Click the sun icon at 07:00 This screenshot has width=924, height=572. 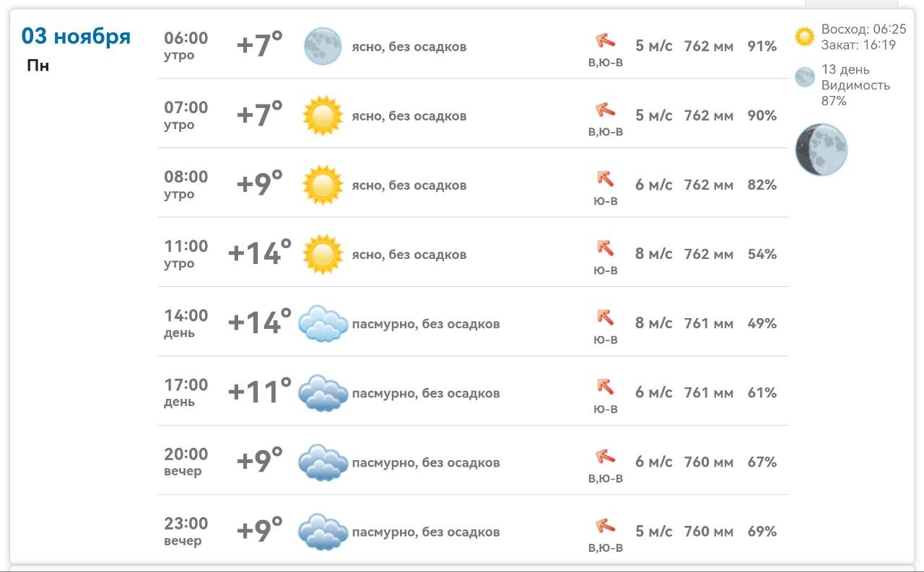pyautogui.click(x=322, y=115)
